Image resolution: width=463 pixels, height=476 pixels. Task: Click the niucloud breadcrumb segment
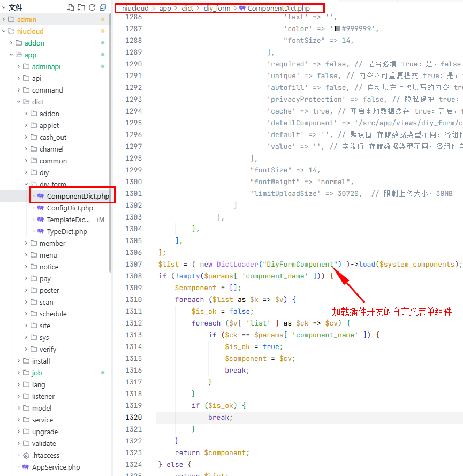click(x=135, y=9)
